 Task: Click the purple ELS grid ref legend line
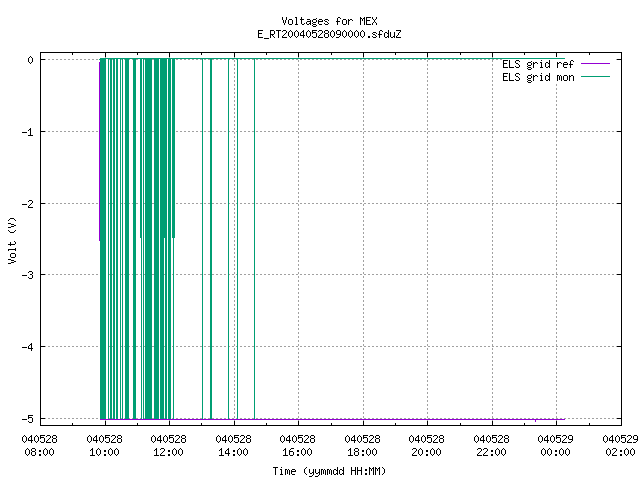pyautogui.click(x=596, y=64)
